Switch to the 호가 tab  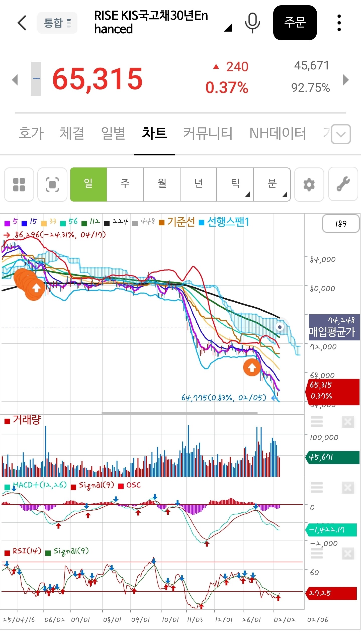pyautogui.click(x=31, y=133)
